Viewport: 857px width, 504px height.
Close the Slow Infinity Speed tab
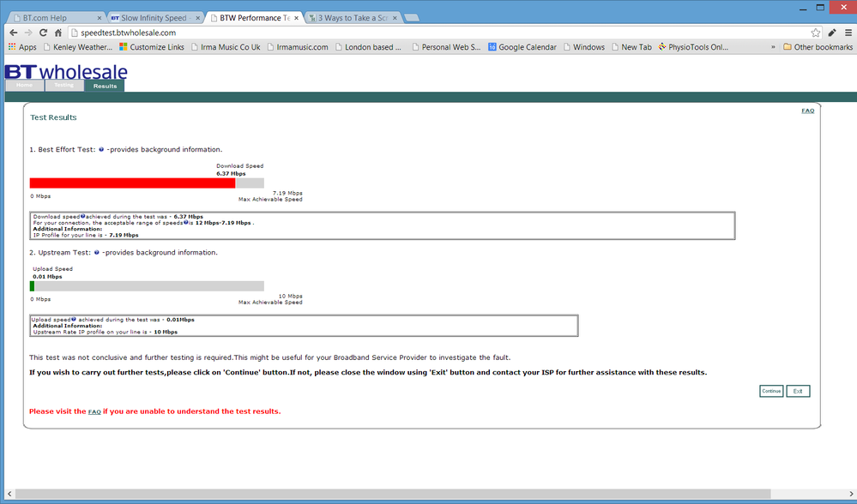point(198,18)
